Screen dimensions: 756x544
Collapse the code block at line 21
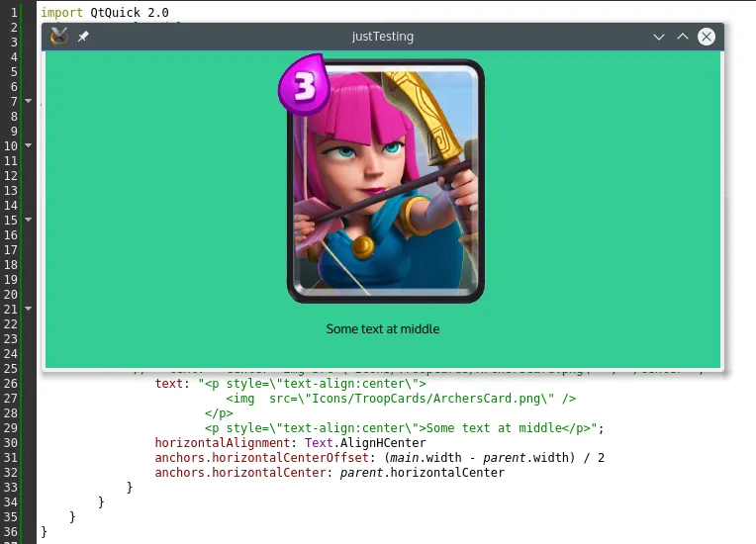[29, 309]
